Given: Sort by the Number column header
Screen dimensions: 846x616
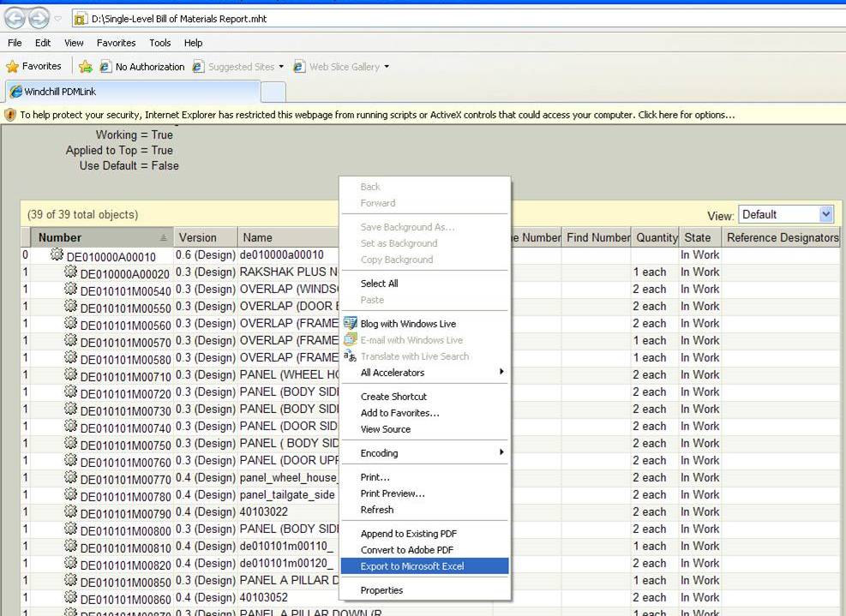Looking at the screenshot, I should click(x=102, y=237).
